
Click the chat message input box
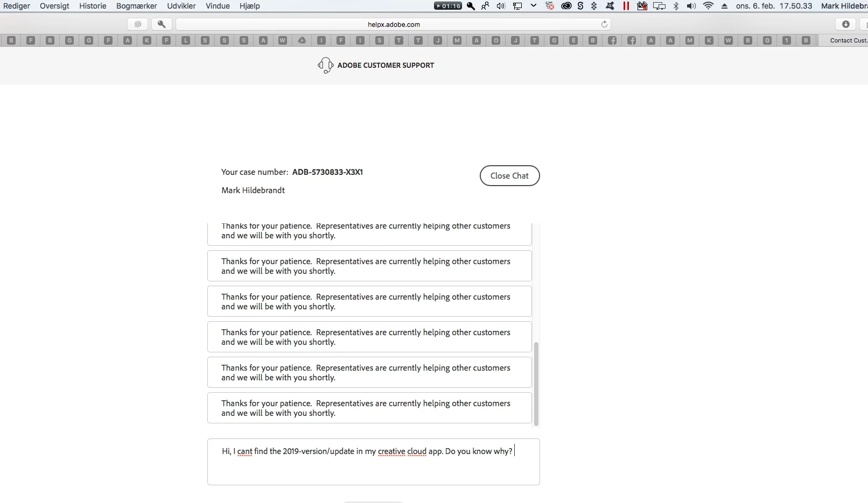pos(373,462)
